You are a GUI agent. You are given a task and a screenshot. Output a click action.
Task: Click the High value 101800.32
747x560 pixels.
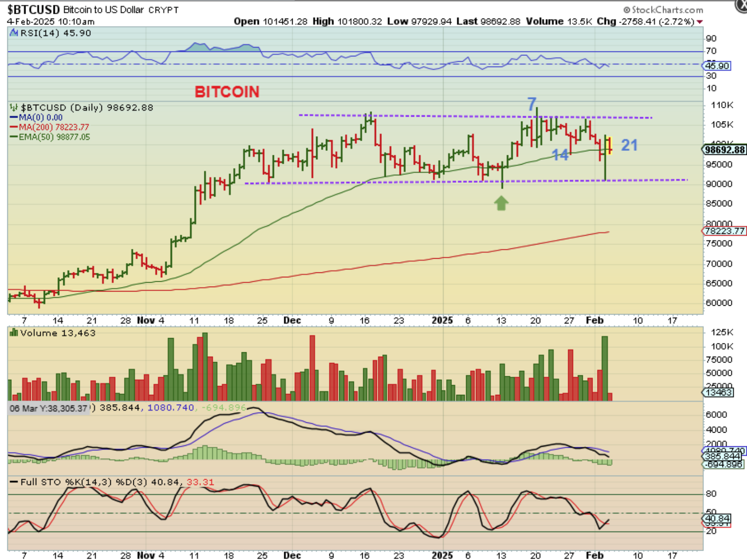coord(360,22)
